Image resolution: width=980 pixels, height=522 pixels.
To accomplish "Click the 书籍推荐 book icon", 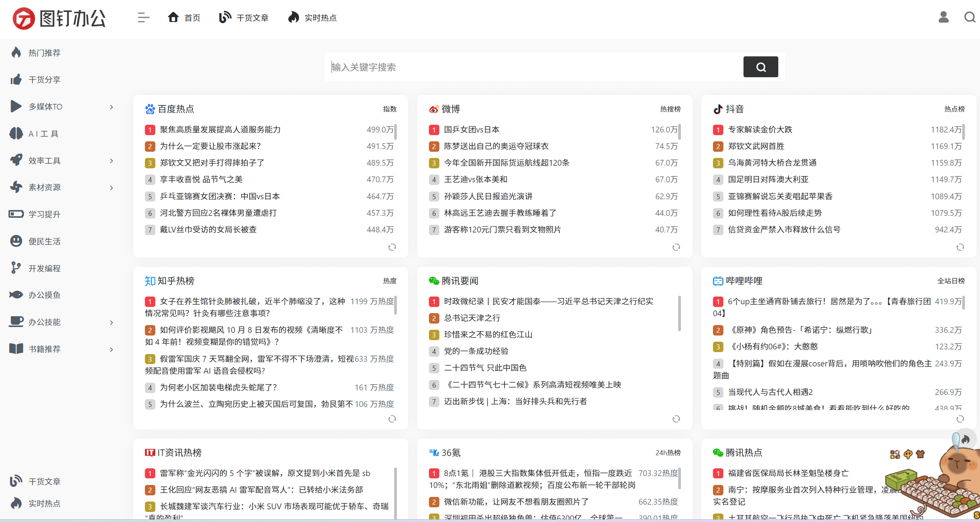I will (16, 349).
